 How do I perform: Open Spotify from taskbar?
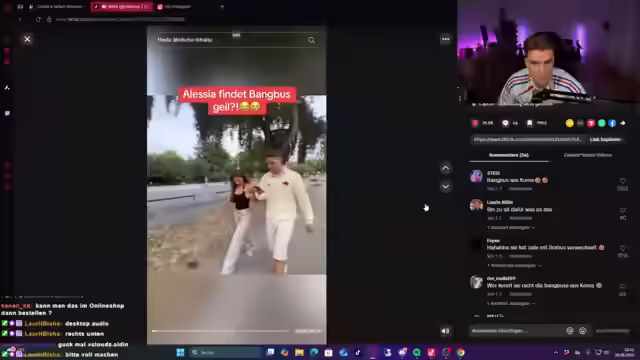pos(417,352)
